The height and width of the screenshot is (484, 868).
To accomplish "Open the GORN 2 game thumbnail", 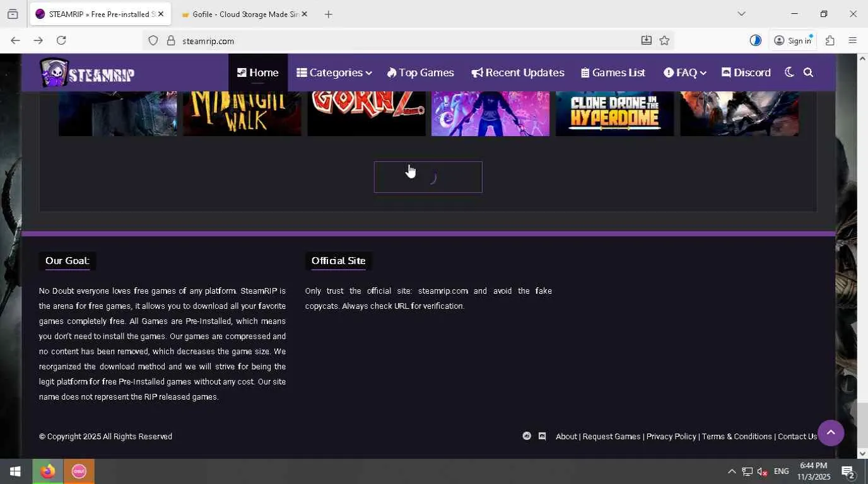I will coord(367,113).
